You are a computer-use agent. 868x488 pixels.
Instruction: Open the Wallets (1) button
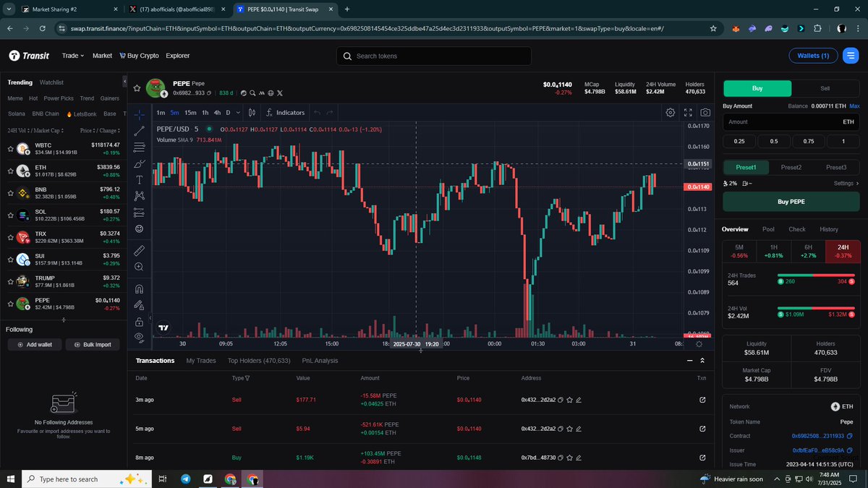pyautogui.click(x=813, y=56)
